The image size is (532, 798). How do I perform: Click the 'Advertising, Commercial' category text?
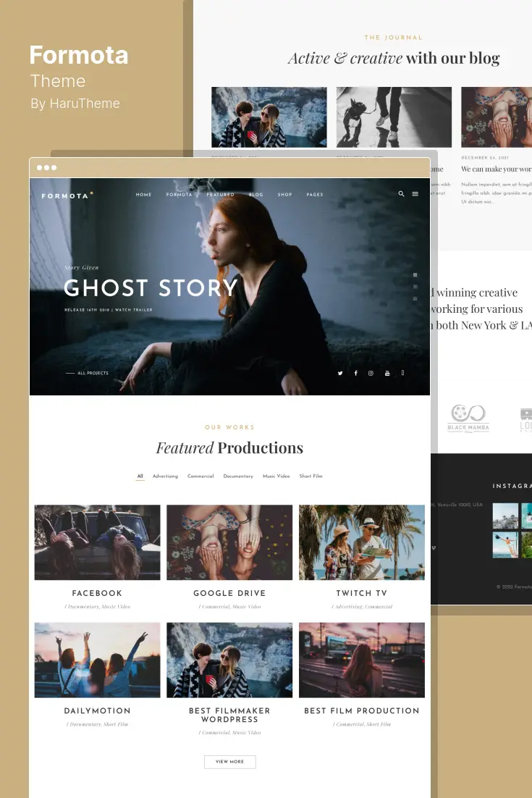(363, 607)
